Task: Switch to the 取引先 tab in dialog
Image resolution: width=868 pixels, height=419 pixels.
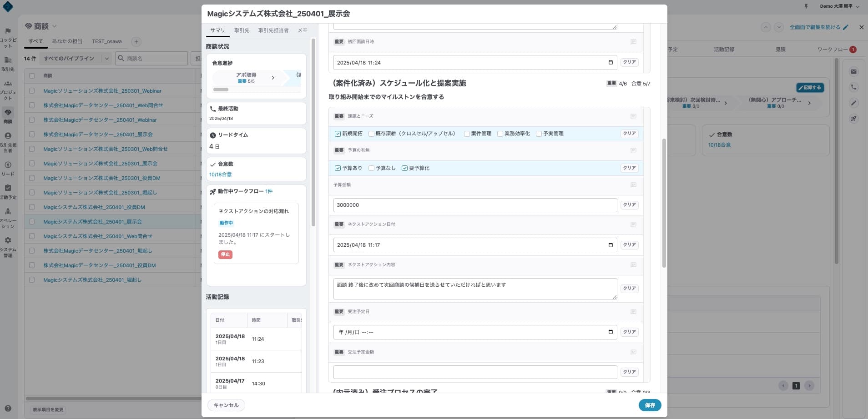Action: 242,30
